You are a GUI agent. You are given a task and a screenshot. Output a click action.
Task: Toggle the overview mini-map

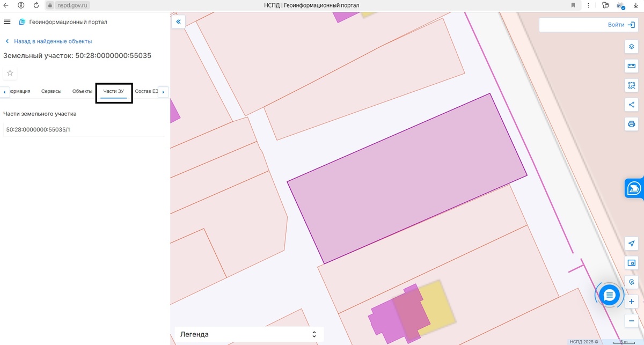(x=632, y=263)
